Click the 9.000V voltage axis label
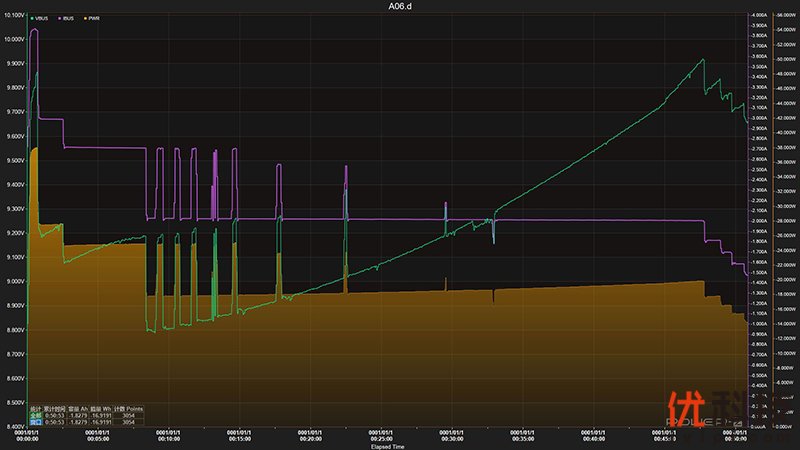The image size is (800, 450). (14, 281)
